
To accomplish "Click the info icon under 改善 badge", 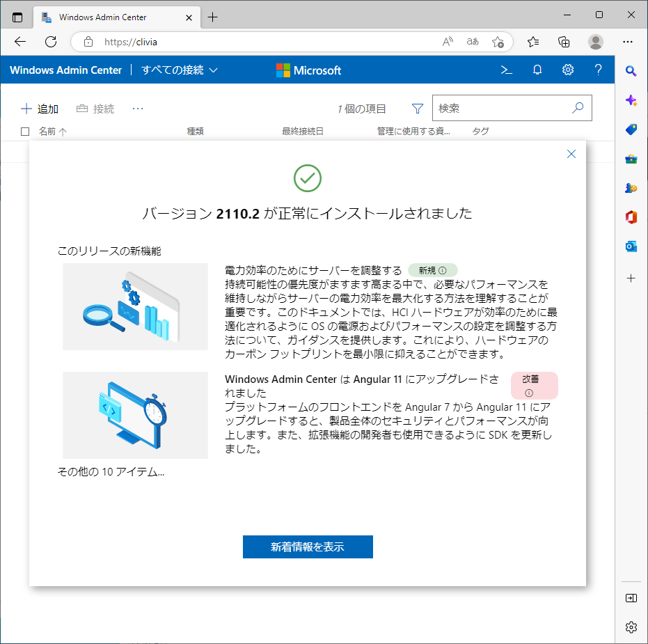I will click(x=529, y=393).
